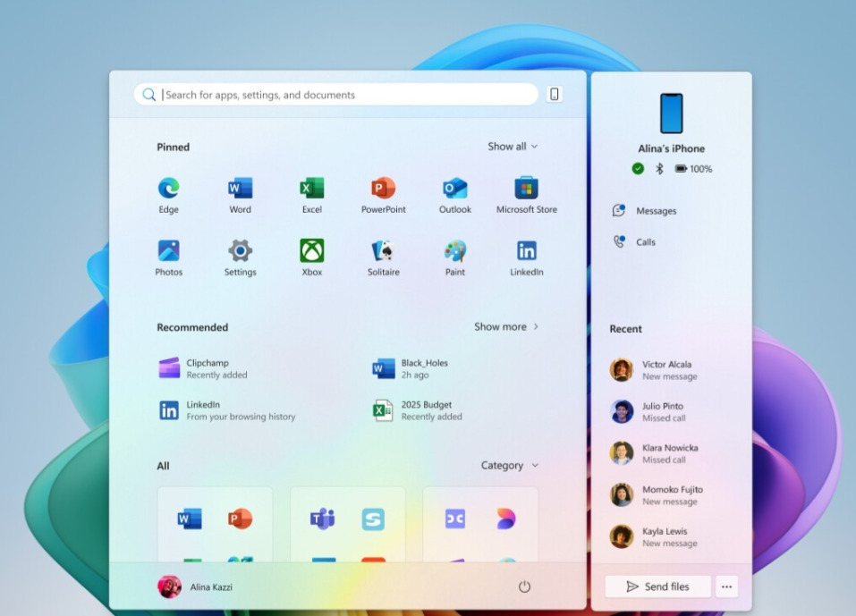
Task: Open the purple-orange Designer-style icon in All
Action: [505, 519]
